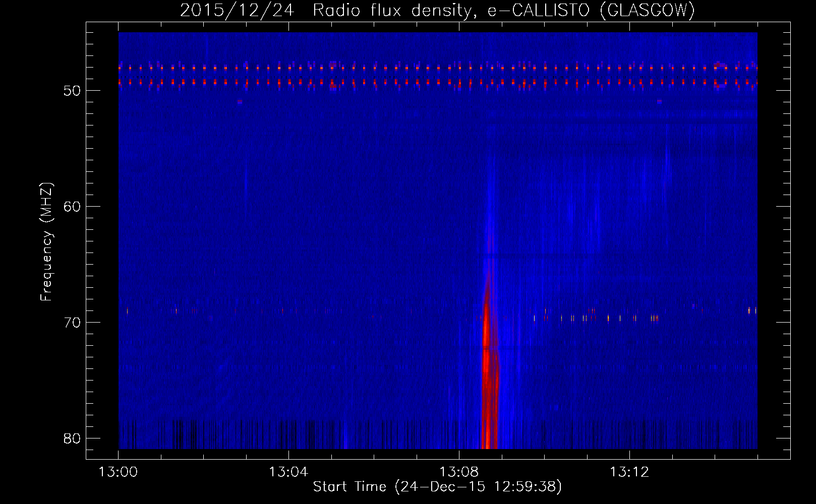
Task: Click the 13:00 time axis label
Action: [x=118, y=472]
